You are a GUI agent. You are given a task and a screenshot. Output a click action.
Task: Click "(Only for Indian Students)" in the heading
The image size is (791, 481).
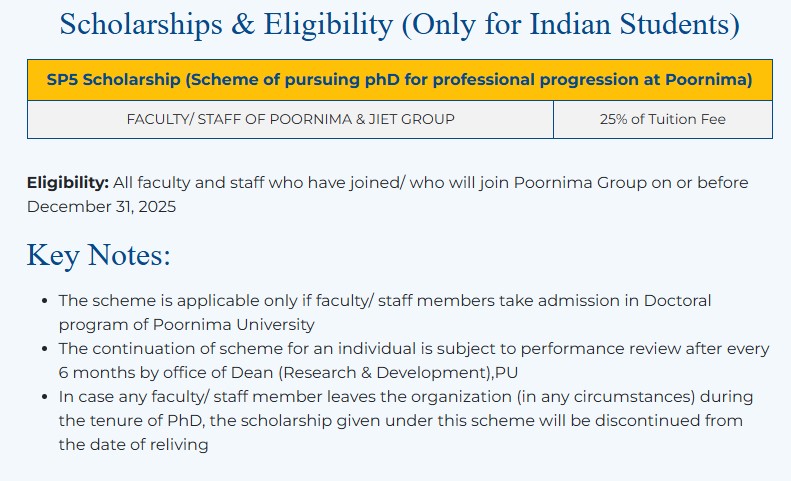point(570,24)
